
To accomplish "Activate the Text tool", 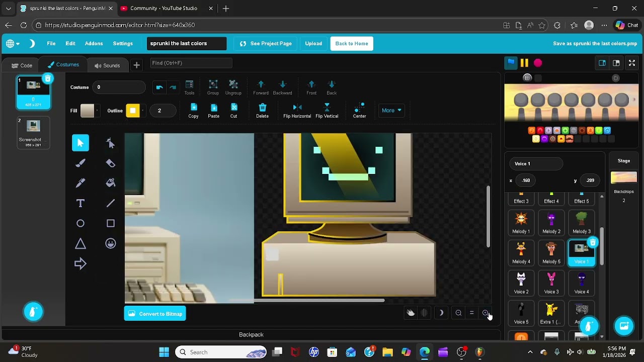I will point(80,203).
